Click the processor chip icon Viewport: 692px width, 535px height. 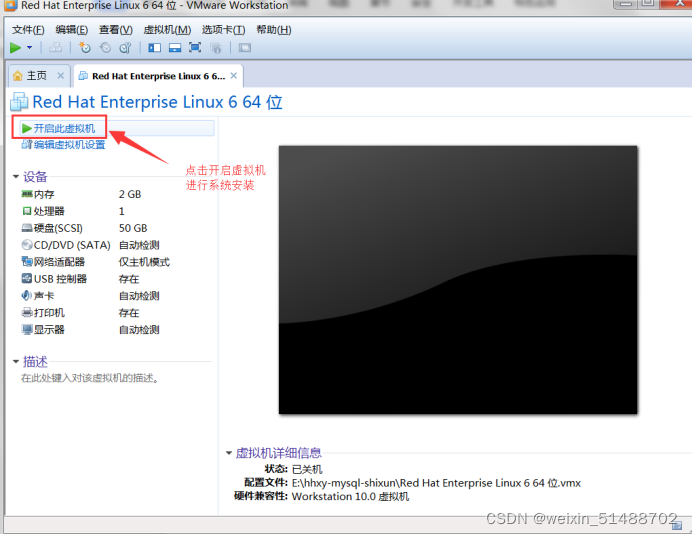click(27, 211)
